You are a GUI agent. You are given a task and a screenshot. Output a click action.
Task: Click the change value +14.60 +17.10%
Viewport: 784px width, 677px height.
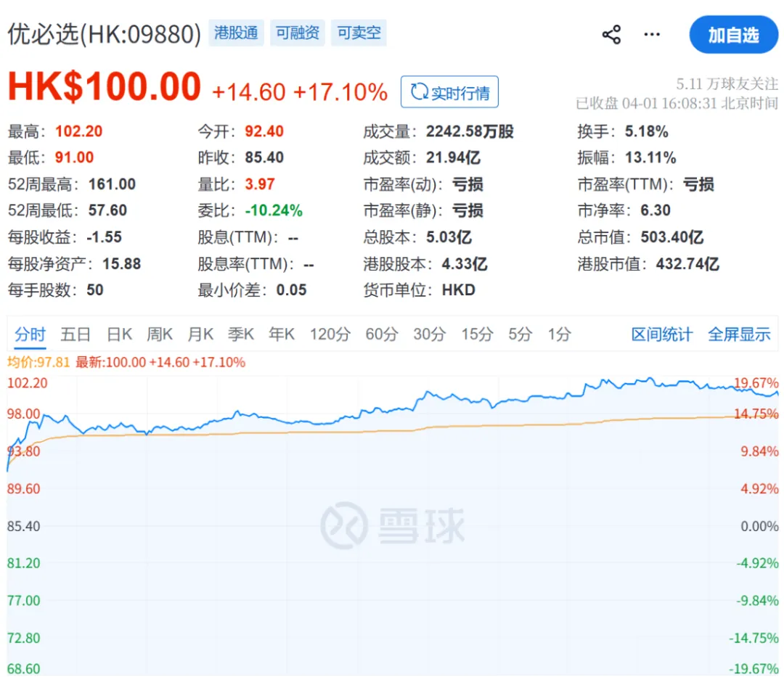click(300, 92)
